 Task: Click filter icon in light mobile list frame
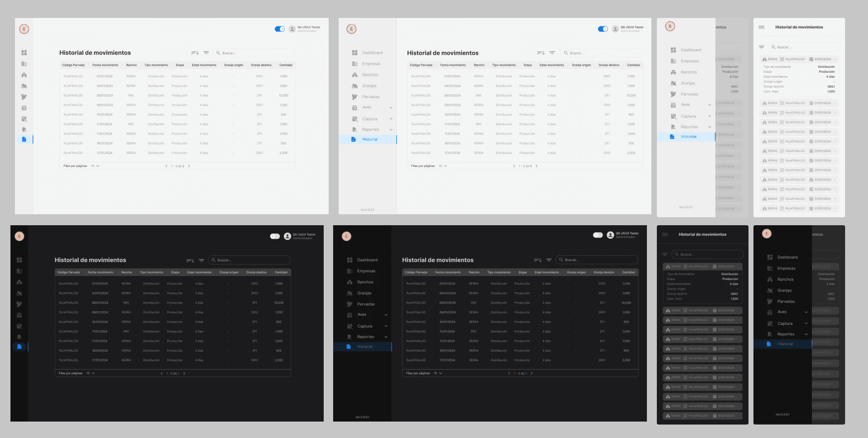click(761, 47)
